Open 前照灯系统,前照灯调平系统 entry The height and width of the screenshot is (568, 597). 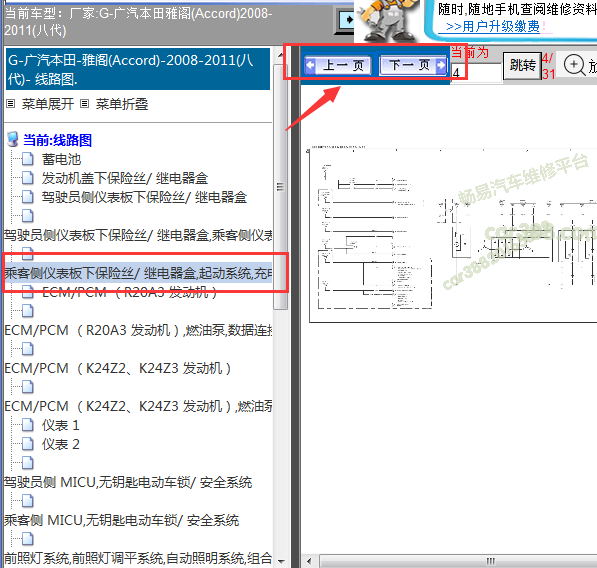[138, 558]
